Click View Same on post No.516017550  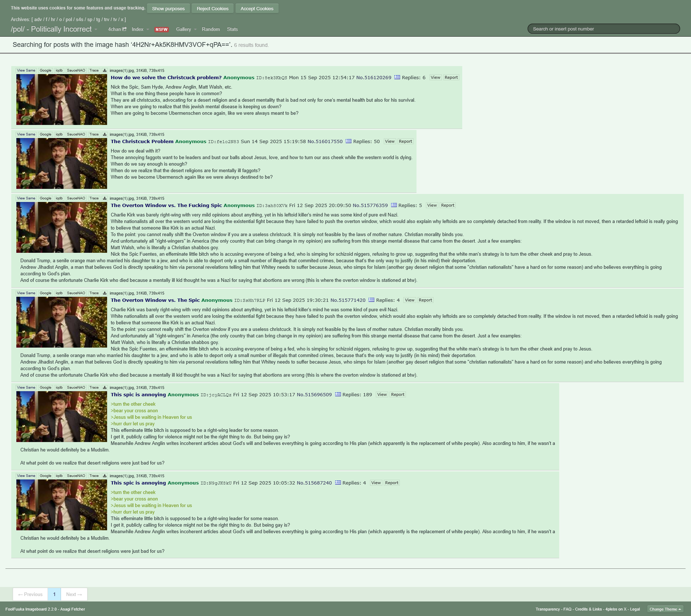pos(26,134)
